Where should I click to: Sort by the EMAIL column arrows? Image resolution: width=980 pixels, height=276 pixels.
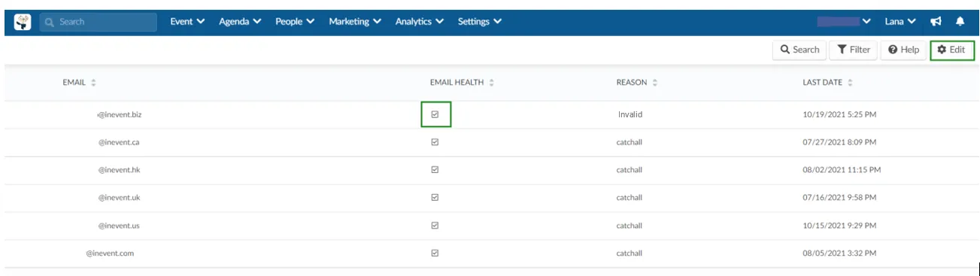(93, 83)
